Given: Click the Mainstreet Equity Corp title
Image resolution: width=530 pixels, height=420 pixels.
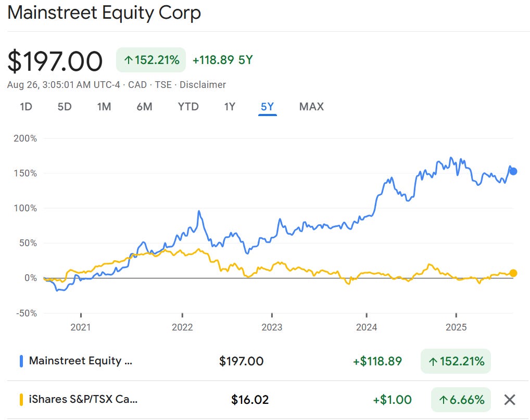Looking at the screenshot, I should pos(104,13).
